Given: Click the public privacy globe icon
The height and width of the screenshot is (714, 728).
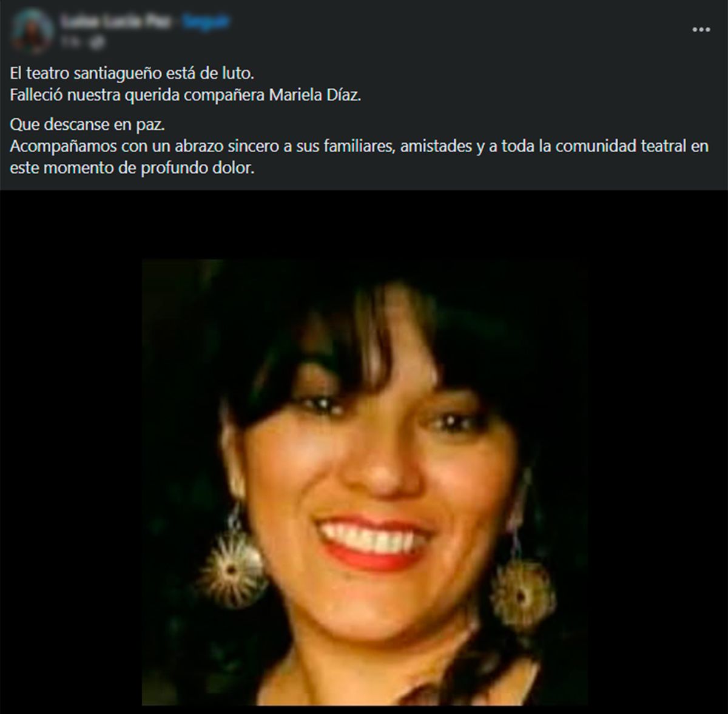Looking at the screenshot, I should click(97, 41).
